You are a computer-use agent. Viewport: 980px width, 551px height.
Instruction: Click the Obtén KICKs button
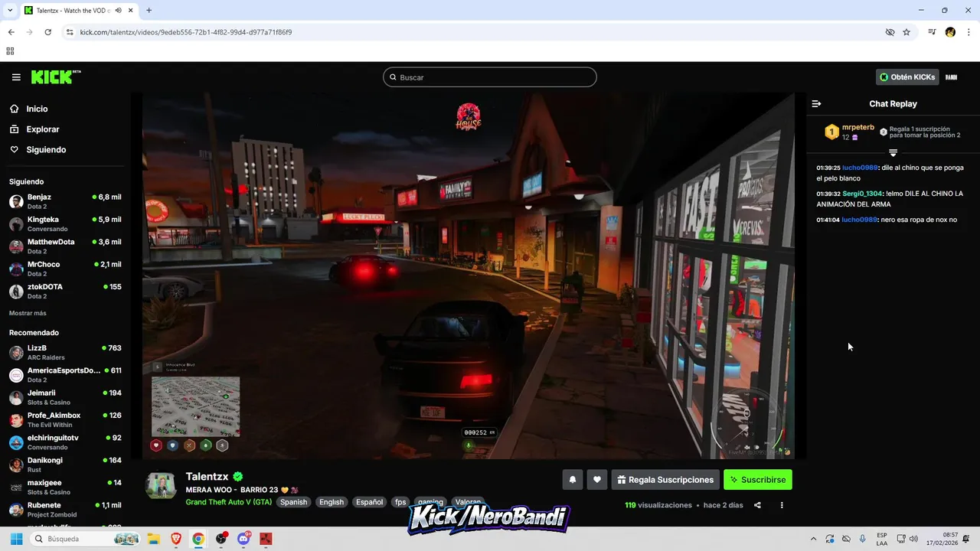pos(907,77)
